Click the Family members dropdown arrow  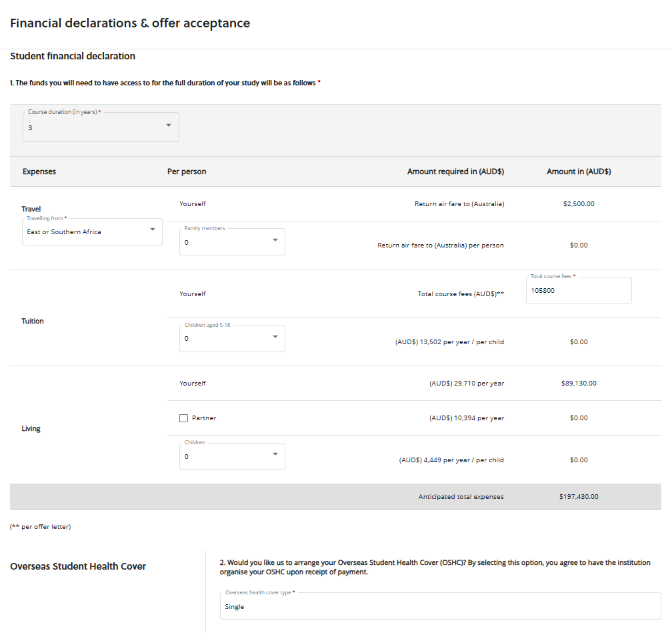(275, 240)
